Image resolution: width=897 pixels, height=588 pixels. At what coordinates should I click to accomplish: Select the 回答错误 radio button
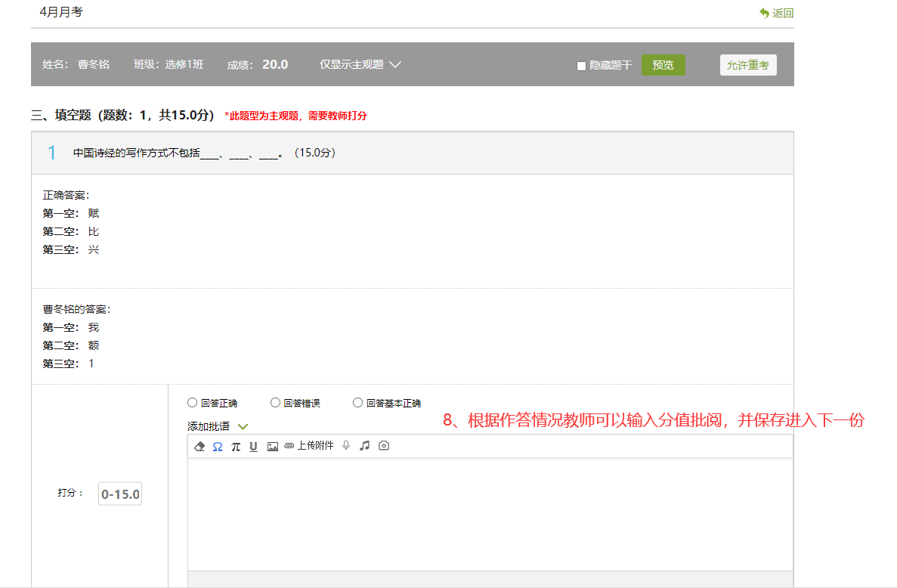(275, 403)
